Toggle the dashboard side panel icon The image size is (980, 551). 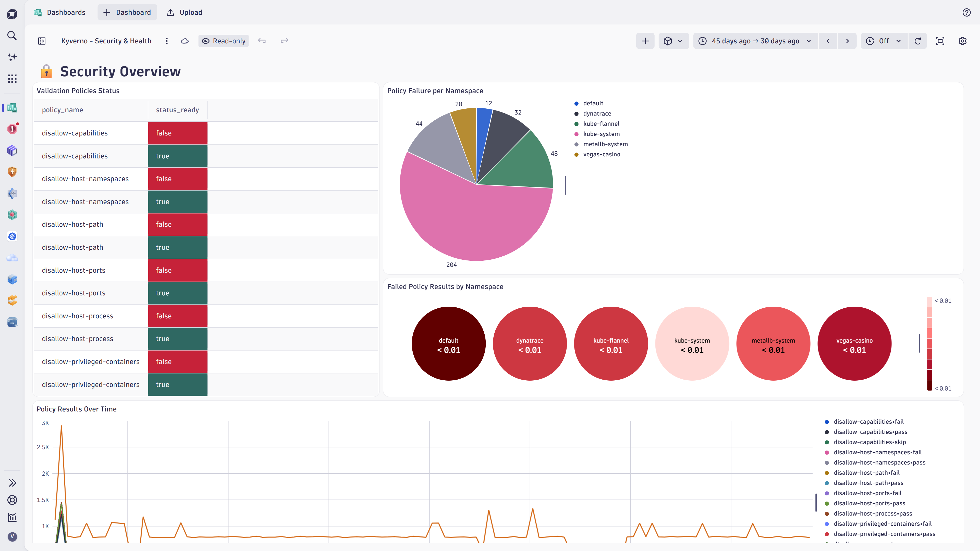(x=42, y=41)
